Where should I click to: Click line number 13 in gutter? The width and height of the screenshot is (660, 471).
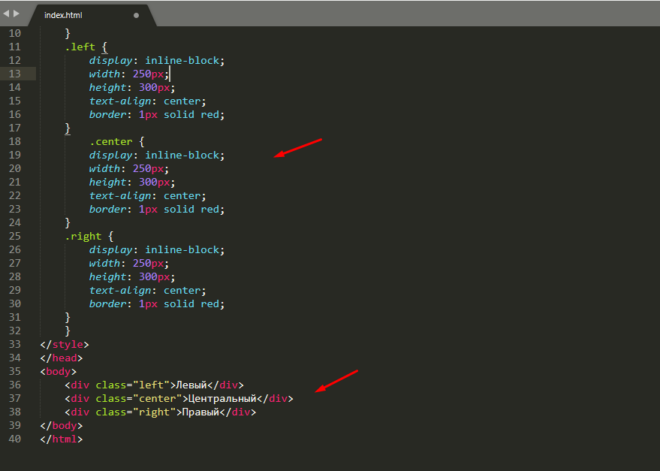pyautogui.click(x=15, y=74)
